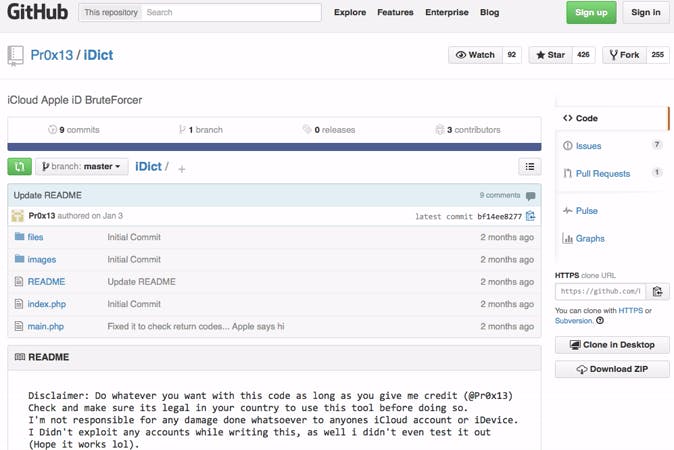Screen dimensions: 674x450
Task: Open the 9 comments link
Action: [500, 195]
